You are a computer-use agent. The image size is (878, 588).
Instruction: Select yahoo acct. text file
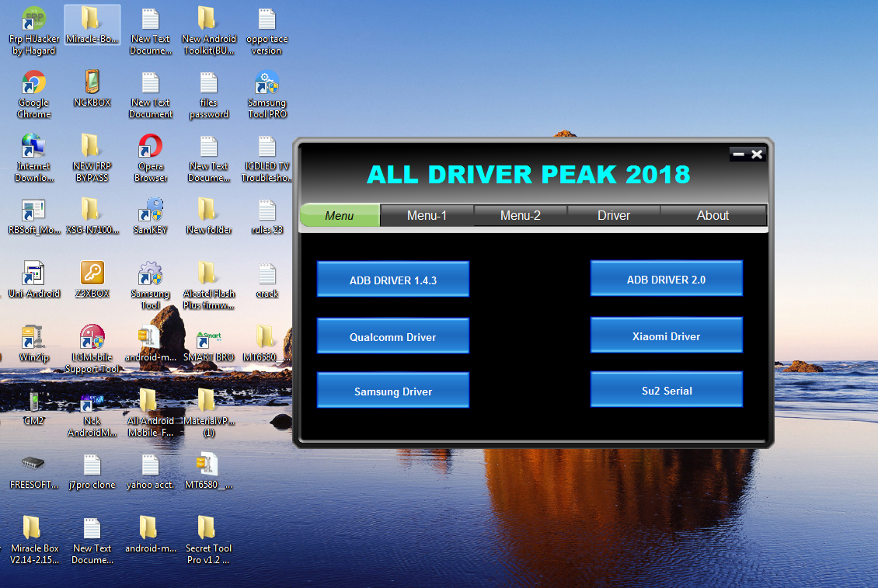point(150,471)
